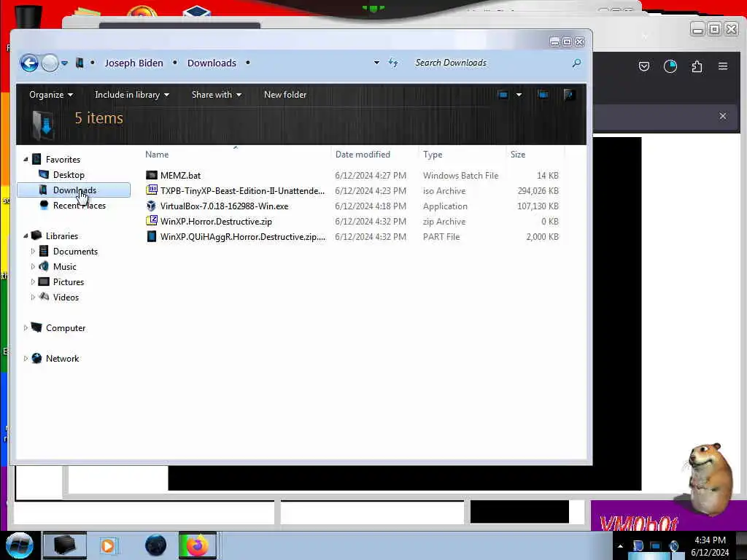Image resolution: width=747 pixels, height=560 pixels.
Task: Click the search magnifier icon
Action: (x=576, y=63)
